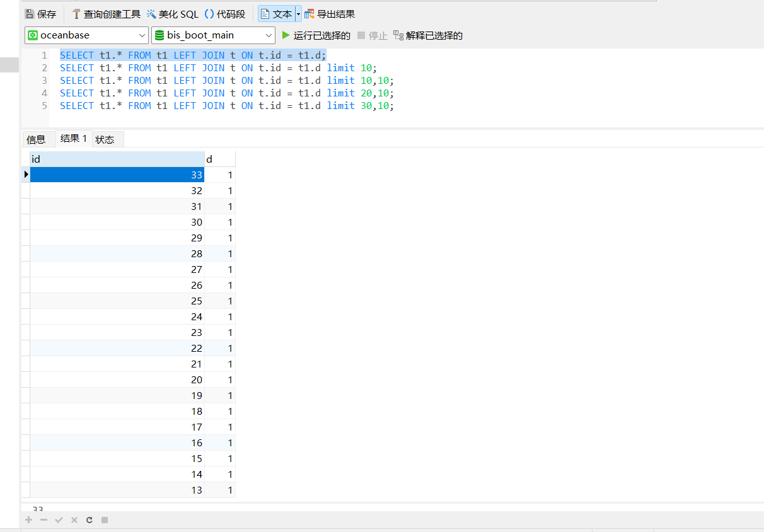Screen dimensions: 764x532
Task: Place cursor in SQL line ending 'limit 20,10;'
Action: (x=227, y=93)
